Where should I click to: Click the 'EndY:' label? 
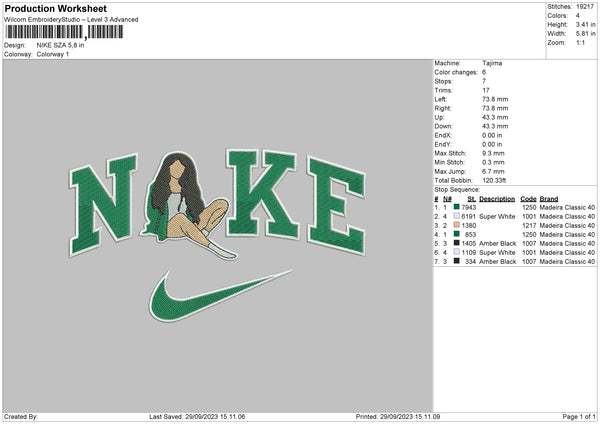coord(443,144)
